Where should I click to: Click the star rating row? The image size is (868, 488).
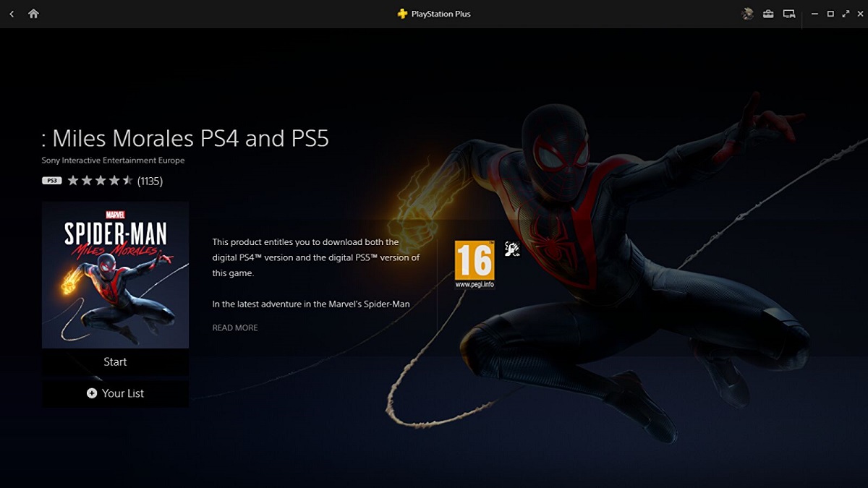pos(100,181)
